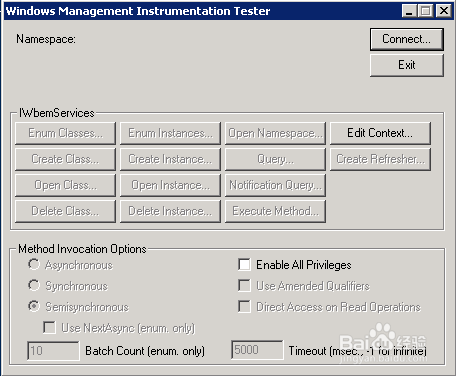Click the Enum Instances button
Viewport: 456px width, 376px height.
(x=170, y=133)
